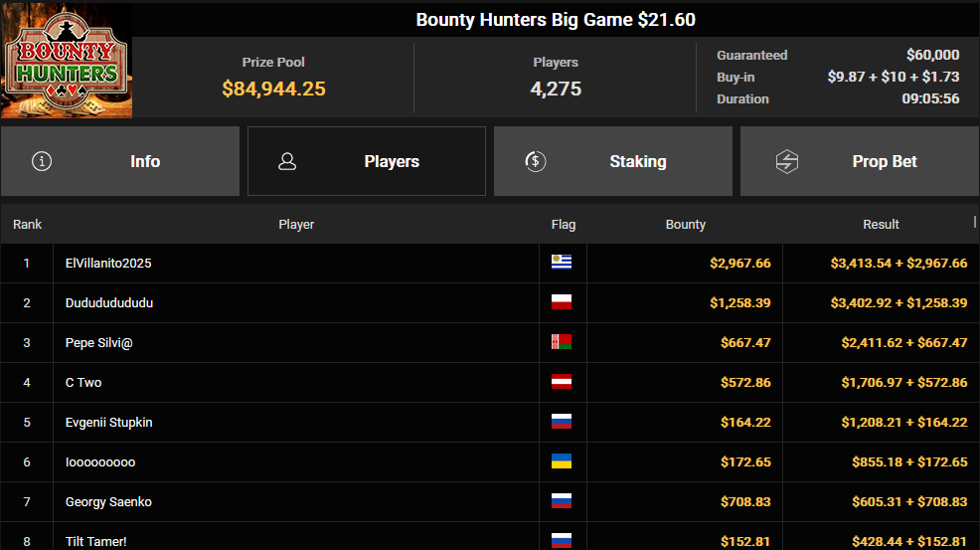The height and width of the screenshot is (550, 980).
Task: Click the Prop Bet hexagon icon
Action: [787, 161]
